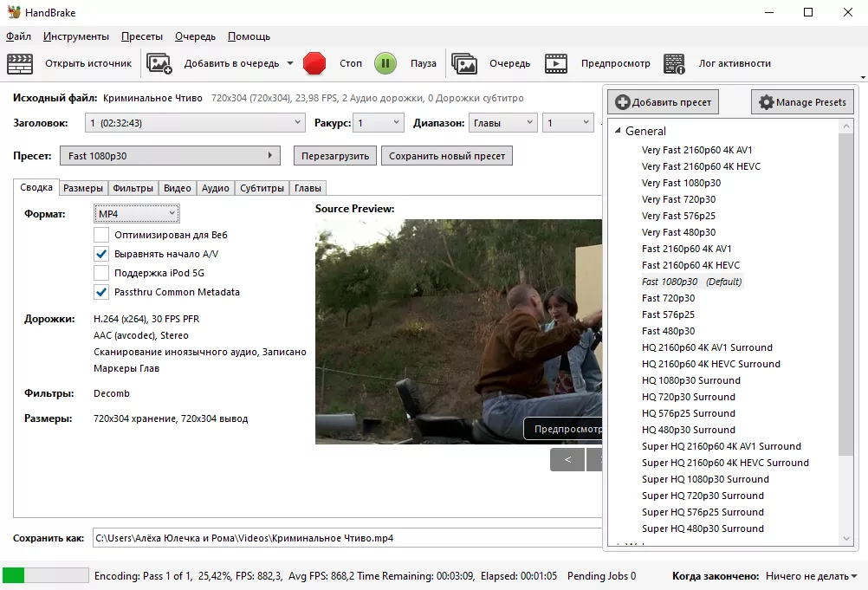
Task: Select preset HQ 1080p30 Surround
Action: [x=691, y=380]
